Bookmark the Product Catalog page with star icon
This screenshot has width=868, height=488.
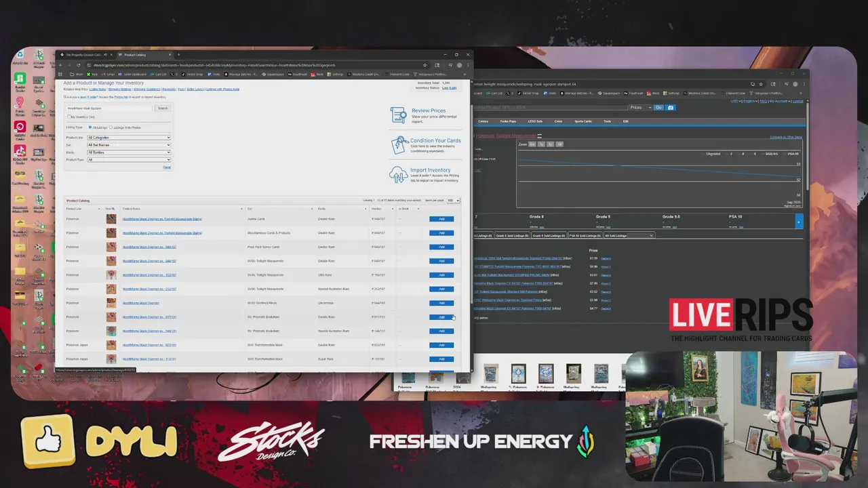click(425, 65)
